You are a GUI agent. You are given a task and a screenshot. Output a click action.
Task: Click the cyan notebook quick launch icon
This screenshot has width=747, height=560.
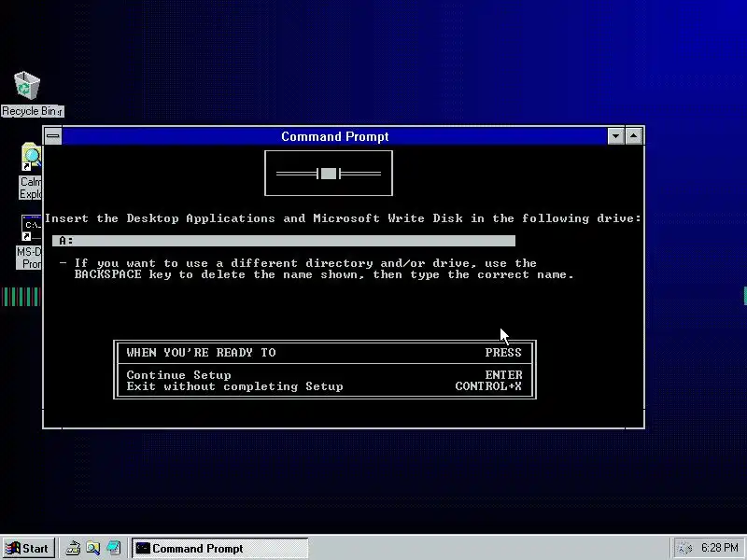(113, 549)
